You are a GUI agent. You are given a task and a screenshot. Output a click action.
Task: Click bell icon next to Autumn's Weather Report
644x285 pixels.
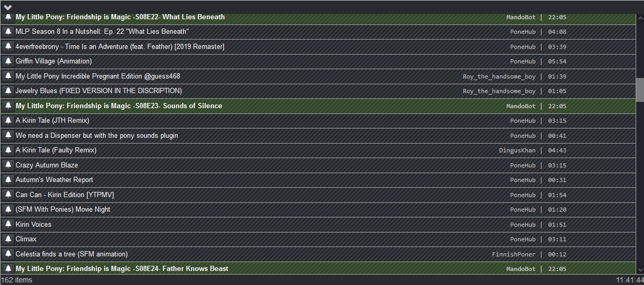pos(8,179)
